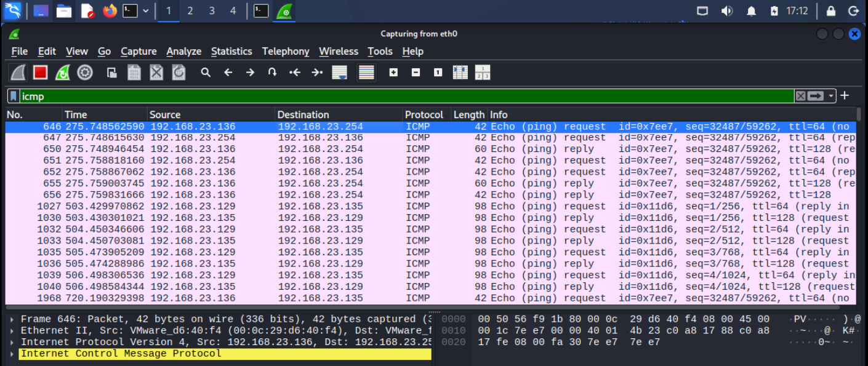Switch to workspace 3
Screen dimensions: 868x366
(212, 10)
